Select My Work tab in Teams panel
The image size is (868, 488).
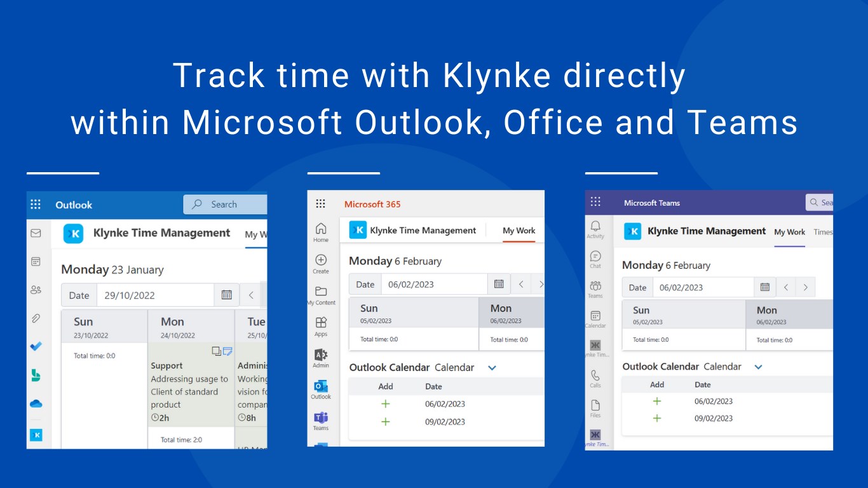790,232
